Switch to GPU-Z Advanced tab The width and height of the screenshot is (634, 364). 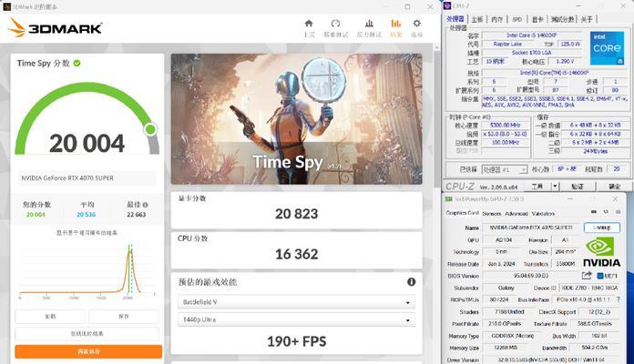tap(516, 213)
